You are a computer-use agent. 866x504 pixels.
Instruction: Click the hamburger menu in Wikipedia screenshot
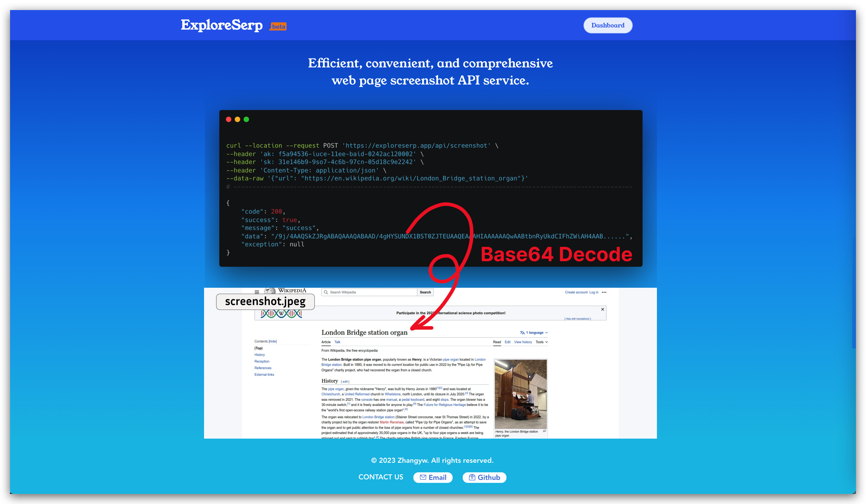coord(257,292)
